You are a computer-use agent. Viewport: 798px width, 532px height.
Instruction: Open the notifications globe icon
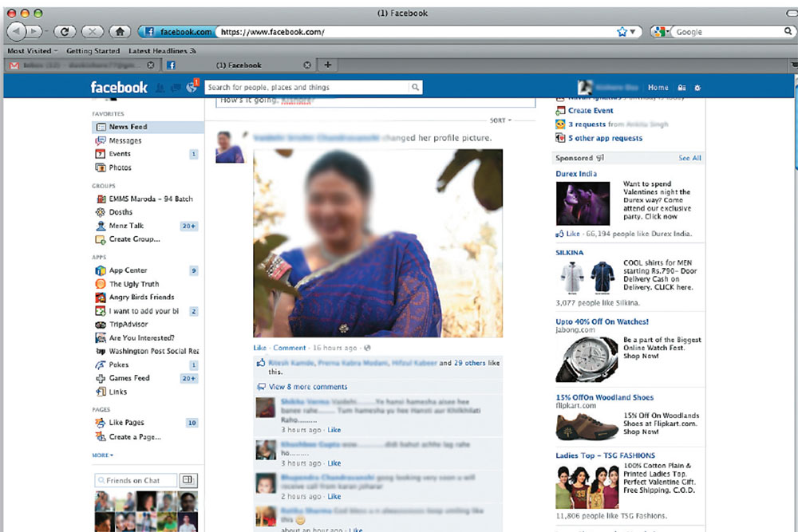coord(191,88)
